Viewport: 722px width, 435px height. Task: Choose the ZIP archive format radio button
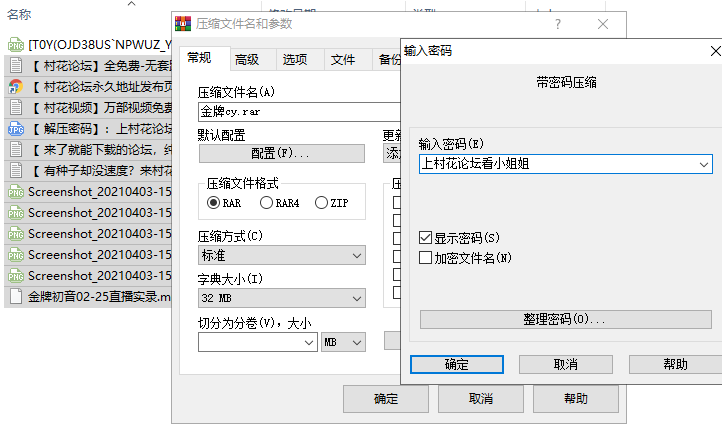click(321, 203)
